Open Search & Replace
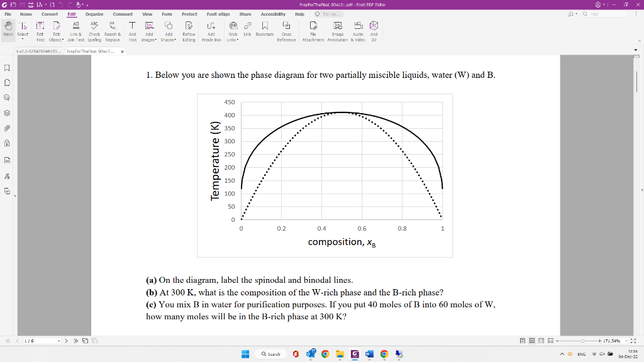The image size is (644, 362). pos(112,31)
